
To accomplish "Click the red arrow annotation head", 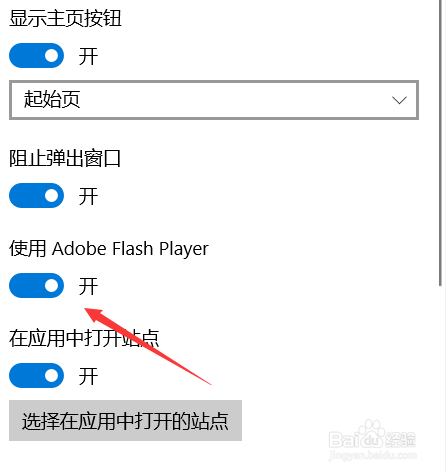I will click(94, 315).
